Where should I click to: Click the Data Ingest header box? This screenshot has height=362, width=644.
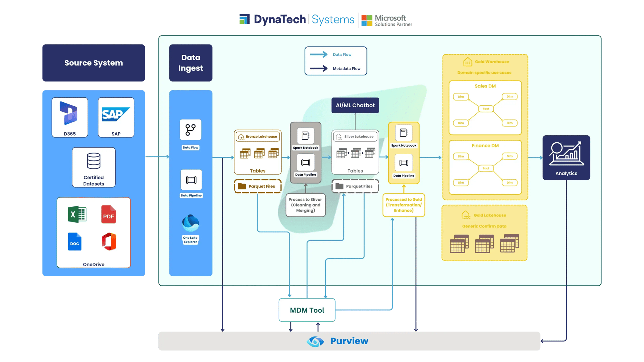click(191, 63)
